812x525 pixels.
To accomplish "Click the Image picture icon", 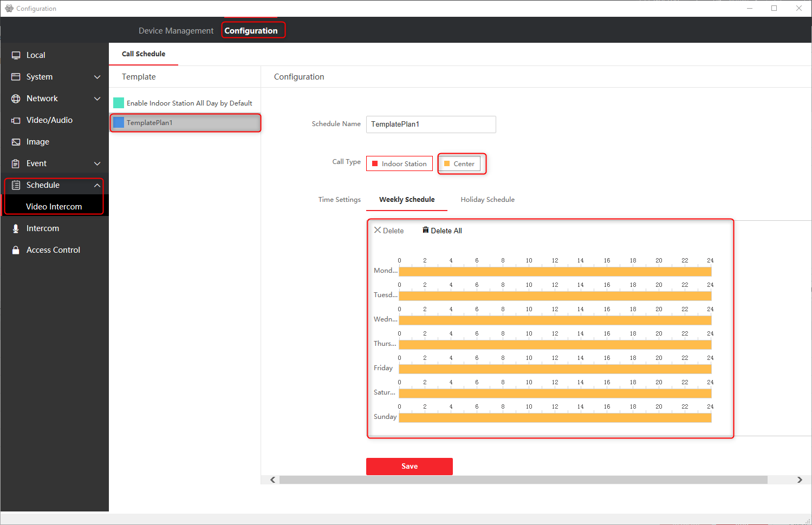I will coord(16,142).
